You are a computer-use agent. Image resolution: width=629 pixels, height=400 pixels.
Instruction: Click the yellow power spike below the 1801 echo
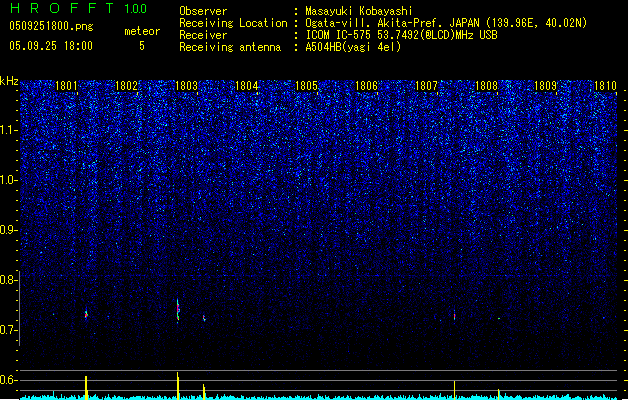(86, 387)
